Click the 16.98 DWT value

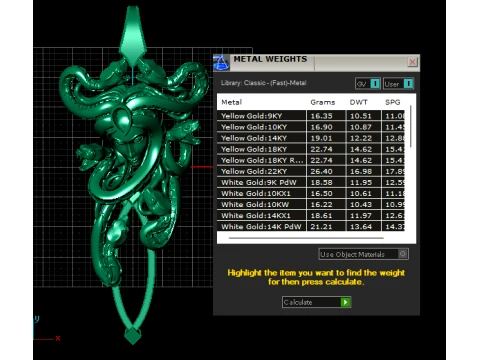click(361, 171)
